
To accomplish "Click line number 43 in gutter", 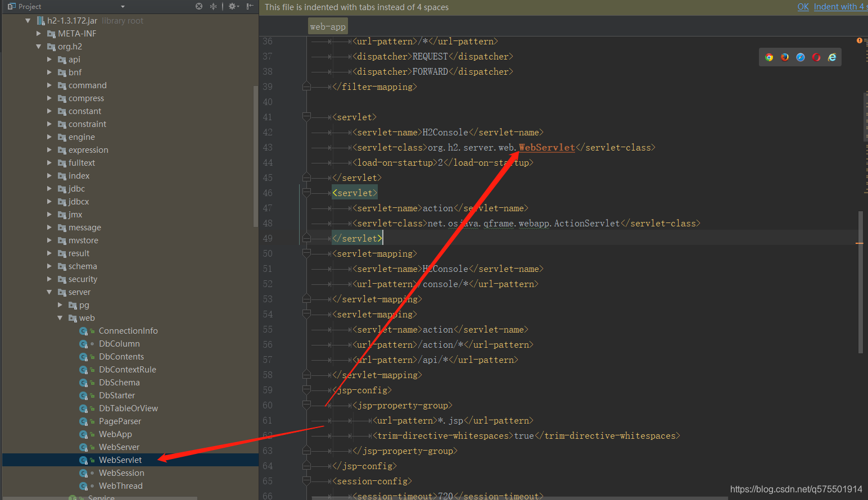I will point(268,147).
